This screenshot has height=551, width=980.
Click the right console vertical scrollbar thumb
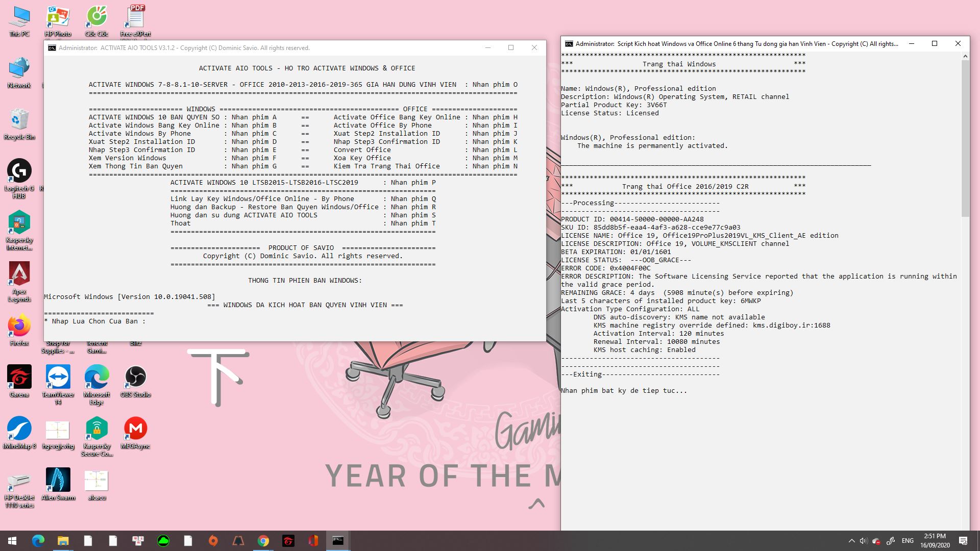click(x=965, y=138)
